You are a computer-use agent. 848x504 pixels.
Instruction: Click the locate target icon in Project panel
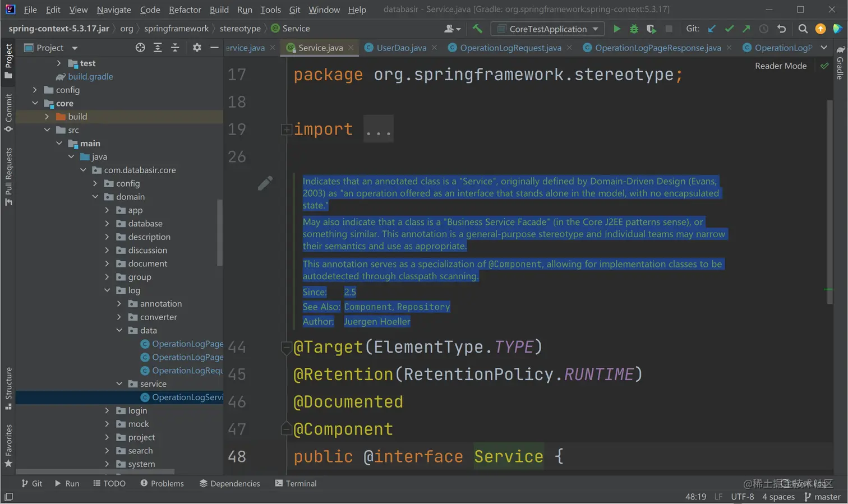coord(140,48)
